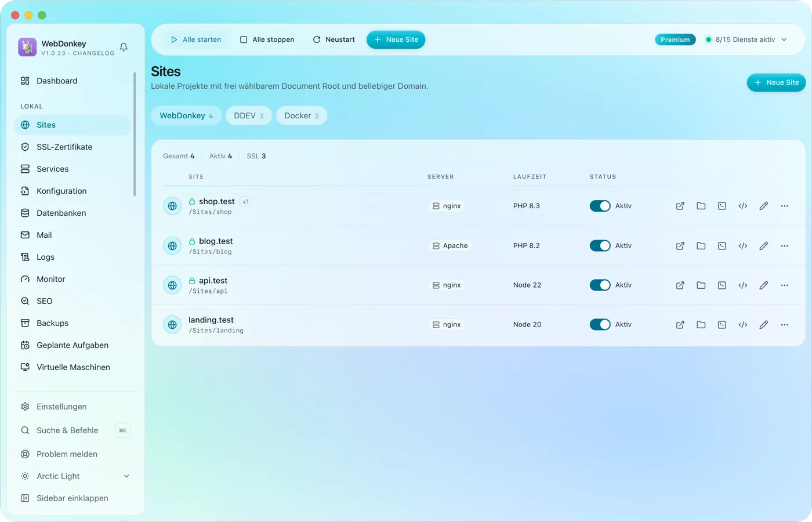Switch to the DDEV tab
The height and width of the screenshot is (522, 812).
(x=248, y=115)
